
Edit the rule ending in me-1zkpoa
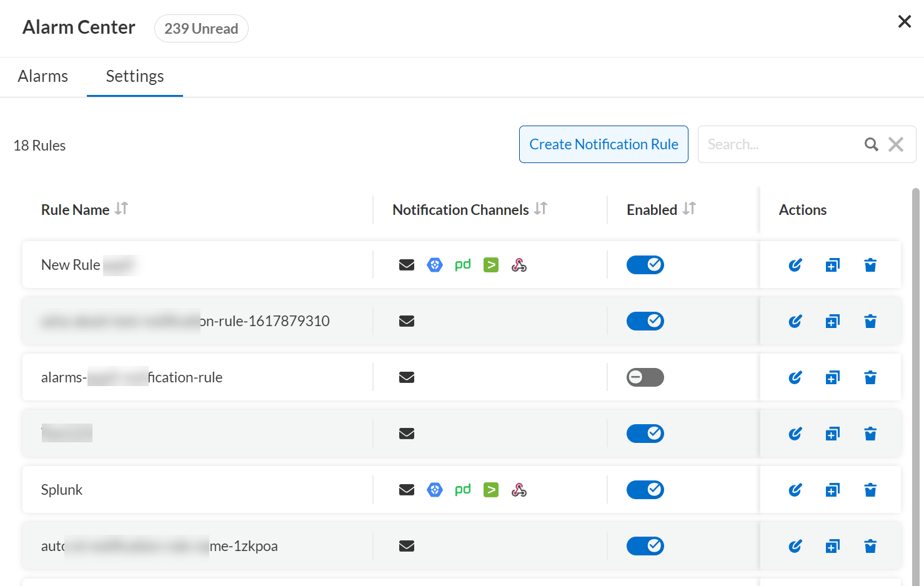(x=795, y=546)
